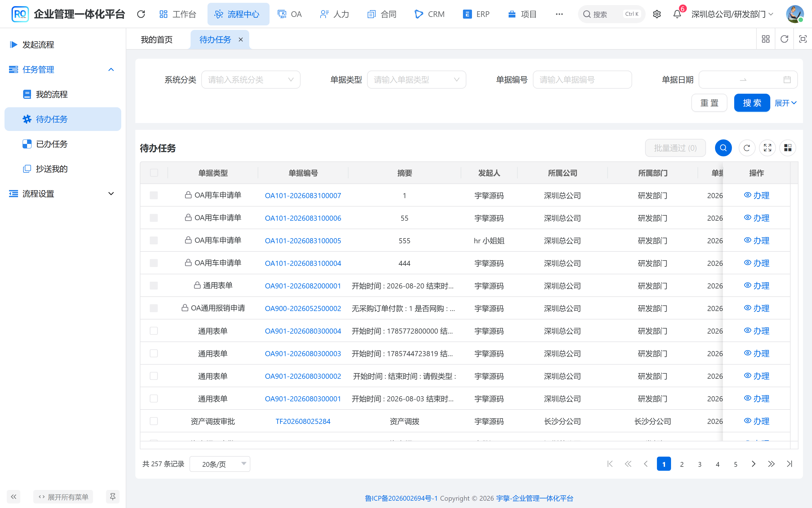Open the 单据类型 dropdown
Screen dimensions: 812x508
[x=416, y=80]
